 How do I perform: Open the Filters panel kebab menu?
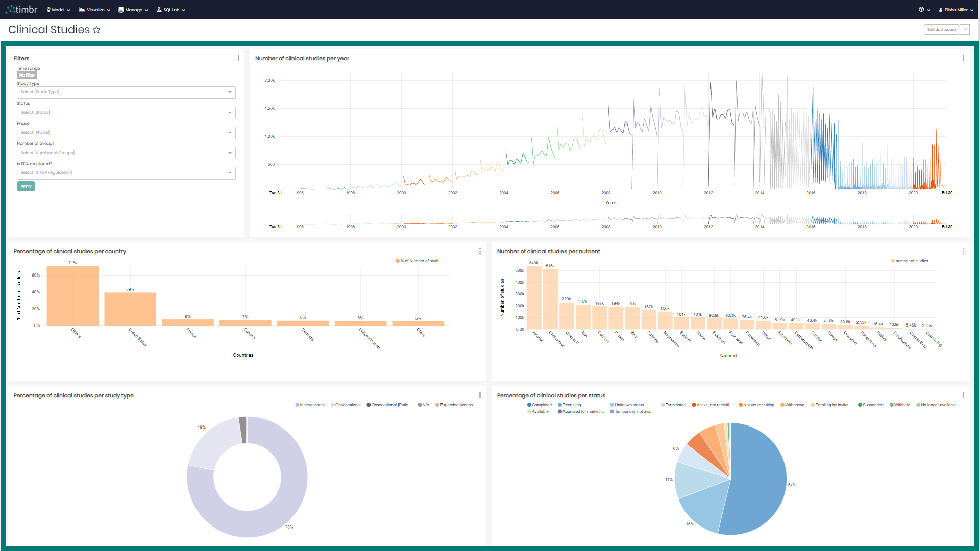click(x=238, y=58)
